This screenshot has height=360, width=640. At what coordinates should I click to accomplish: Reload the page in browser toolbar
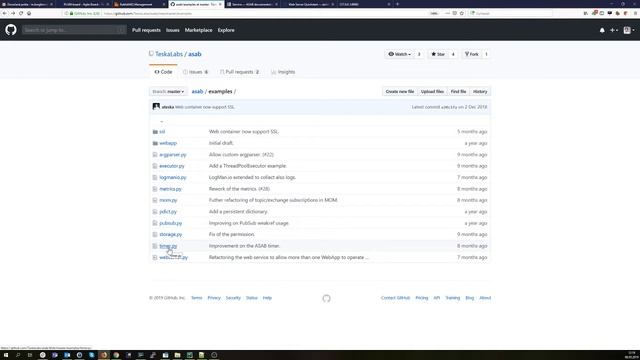pos(21,13)
